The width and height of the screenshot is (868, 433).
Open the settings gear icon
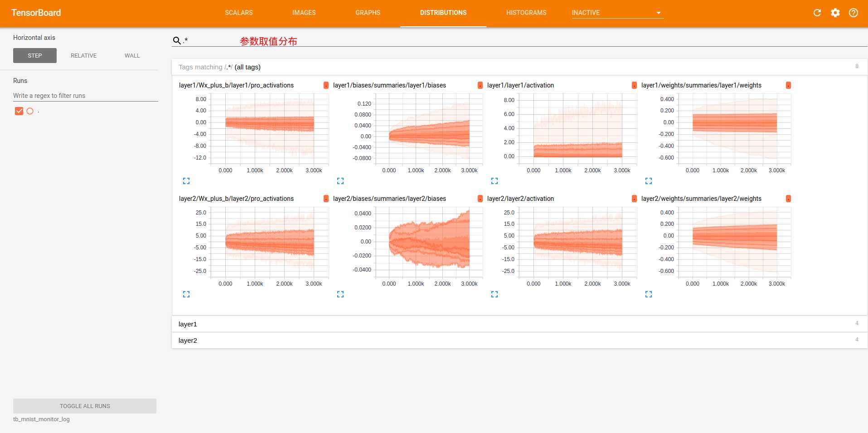[835, 13]
